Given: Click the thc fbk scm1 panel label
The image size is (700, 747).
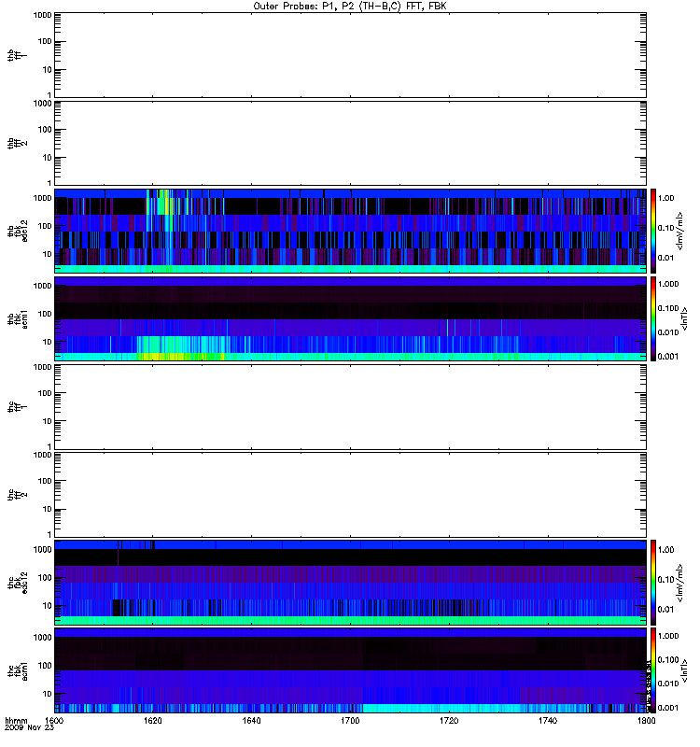Looking at the screenshot, I should tap(17, 670).
